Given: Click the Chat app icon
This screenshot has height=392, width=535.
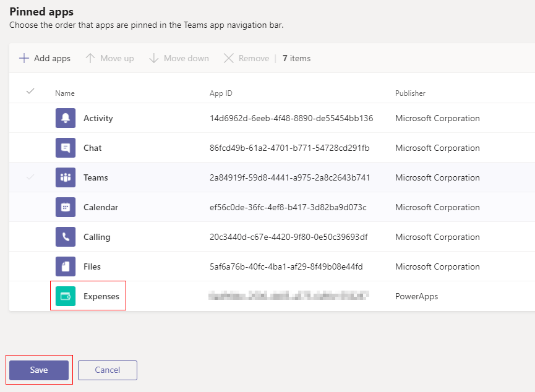Looking at the screenshot, I should point(66,148).
